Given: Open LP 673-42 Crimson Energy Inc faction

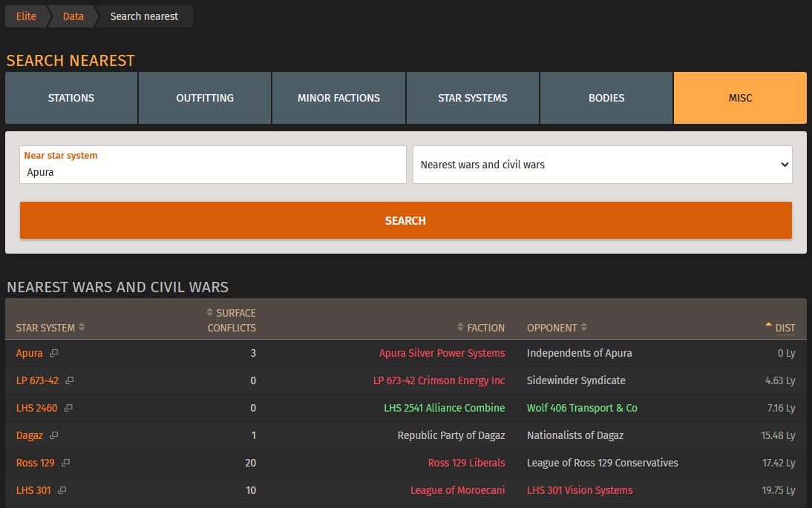Looking at the screenshot, I should pos(439,380).
